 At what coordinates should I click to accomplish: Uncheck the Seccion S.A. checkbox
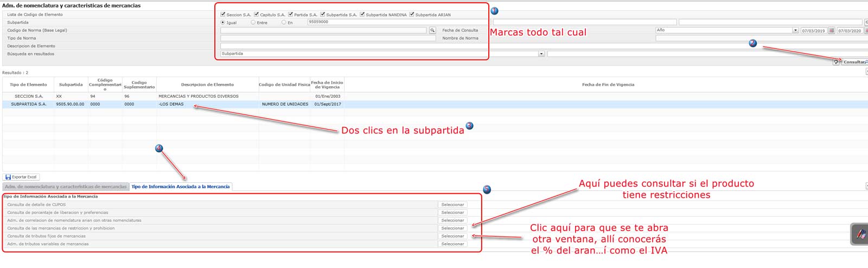click(223, 14)
